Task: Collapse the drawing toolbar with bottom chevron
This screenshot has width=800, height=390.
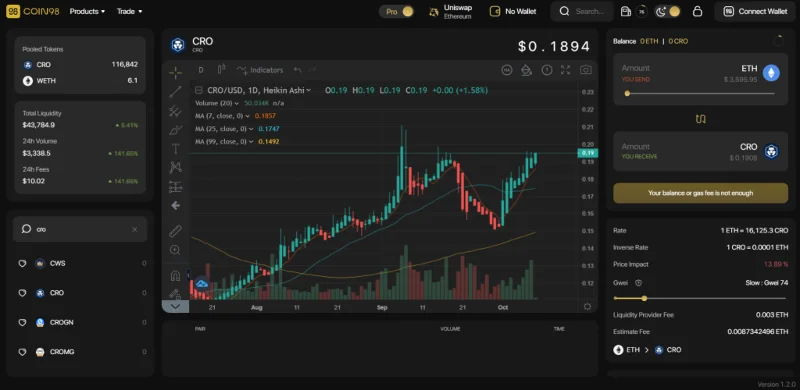Action: pyautogui.click(x=176, y=306)
